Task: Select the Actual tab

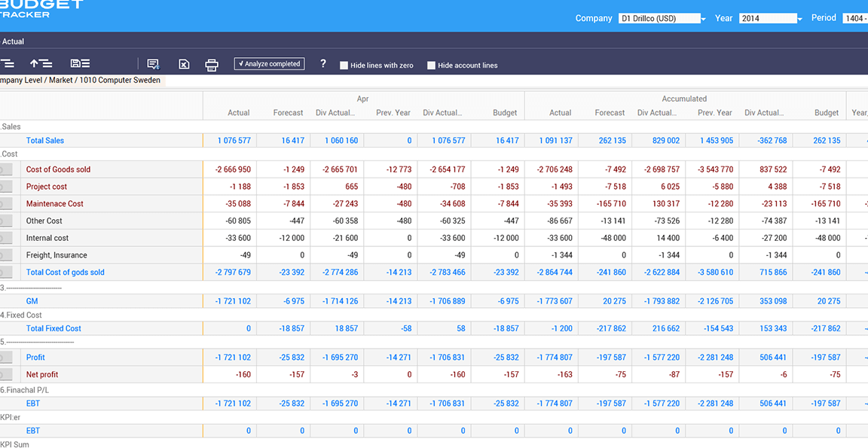Action: [x=14, y=41]
